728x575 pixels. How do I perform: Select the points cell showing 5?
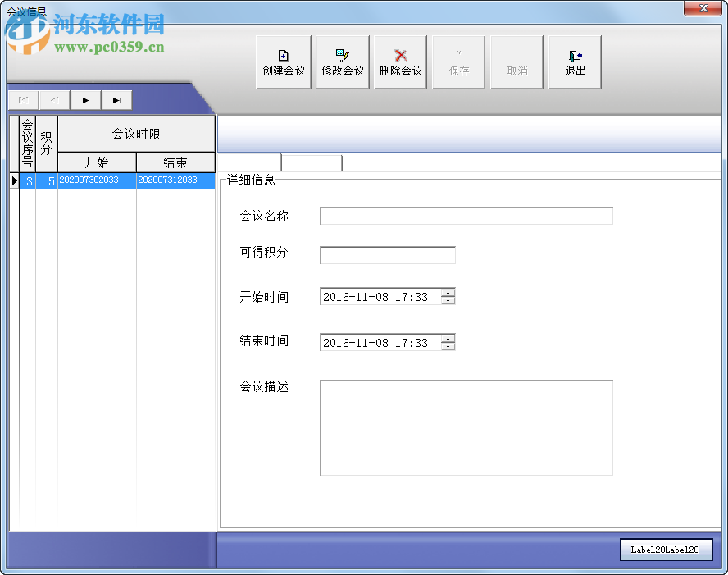click(x=47, y=180)
